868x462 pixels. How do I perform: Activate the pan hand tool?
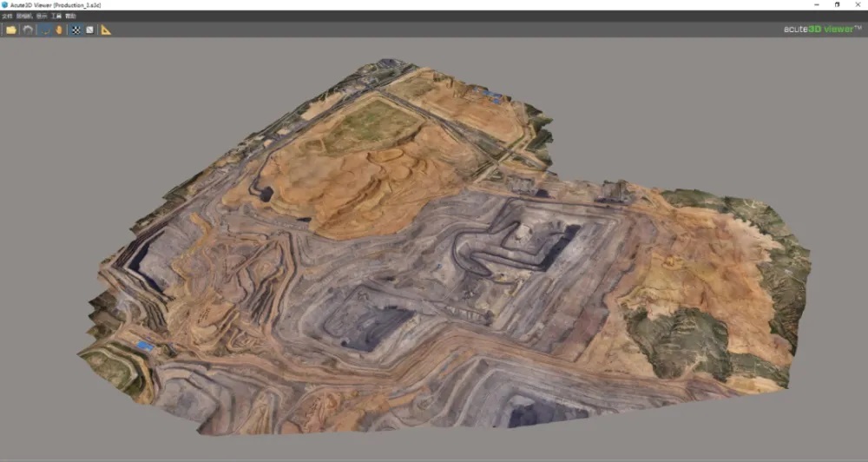59,30
